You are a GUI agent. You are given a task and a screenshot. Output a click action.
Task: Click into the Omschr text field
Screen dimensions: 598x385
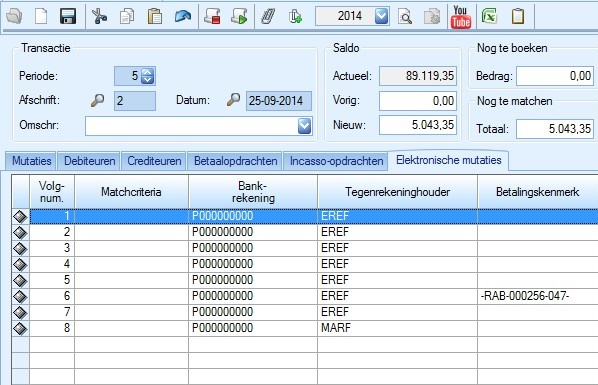tap(191, 126)
